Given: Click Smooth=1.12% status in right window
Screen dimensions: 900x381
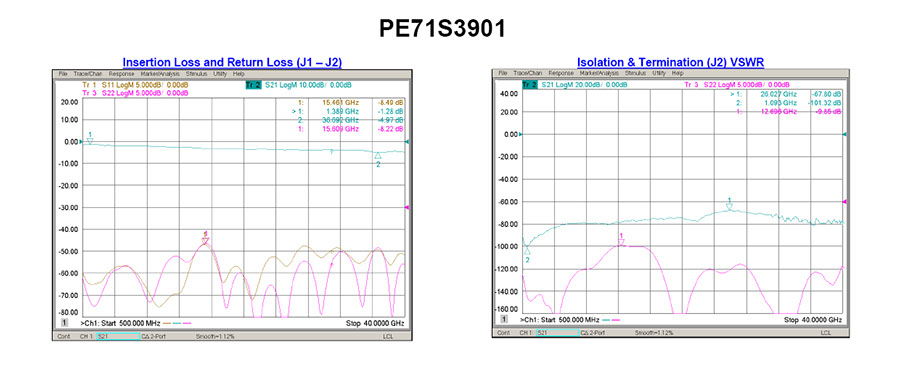Looking at the screenshot, I should 654,333.
